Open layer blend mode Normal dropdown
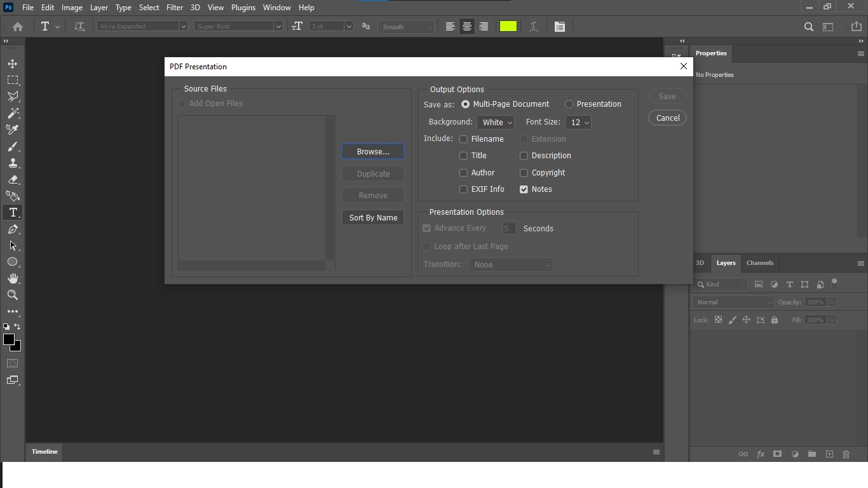The height and width of the screenshot is (488, 868). click(733, 302)
